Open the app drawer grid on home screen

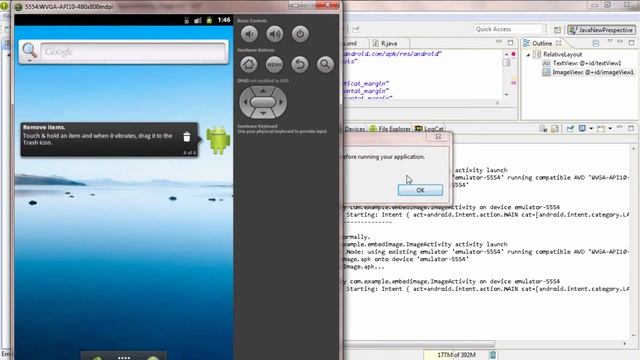click(124, 358)
